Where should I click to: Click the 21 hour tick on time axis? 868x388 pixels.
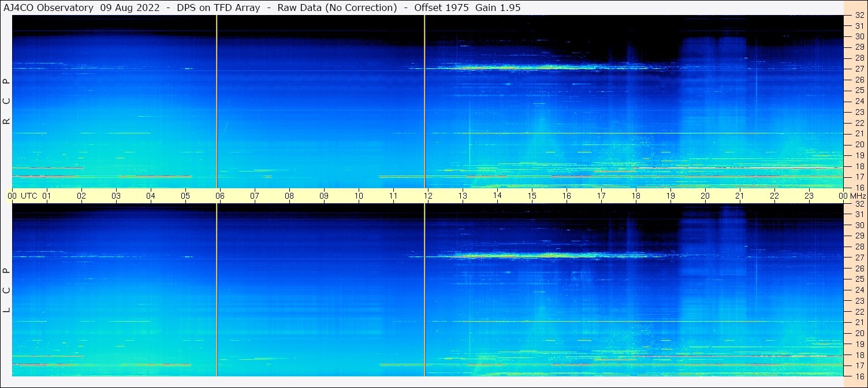pyautogui.click(x=740, y=196)
